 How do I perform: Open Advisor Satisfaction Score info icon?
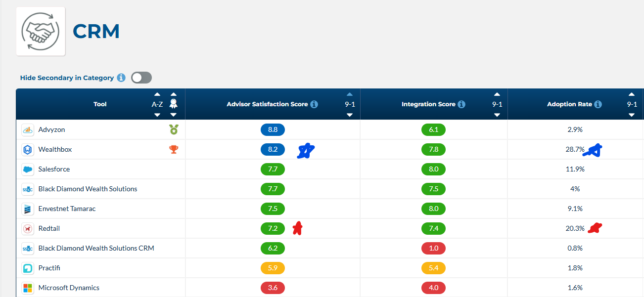(x=314, y=104)
